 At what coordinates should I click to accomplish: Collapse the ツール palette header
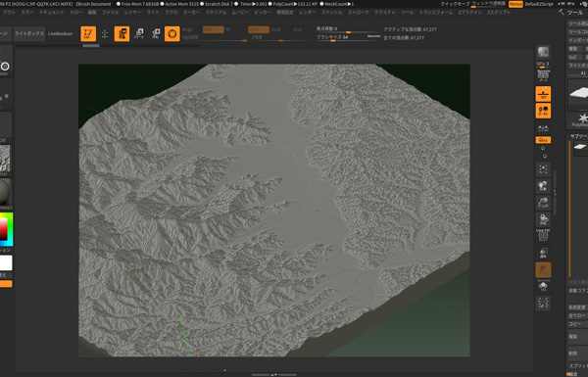coord(575,13)
